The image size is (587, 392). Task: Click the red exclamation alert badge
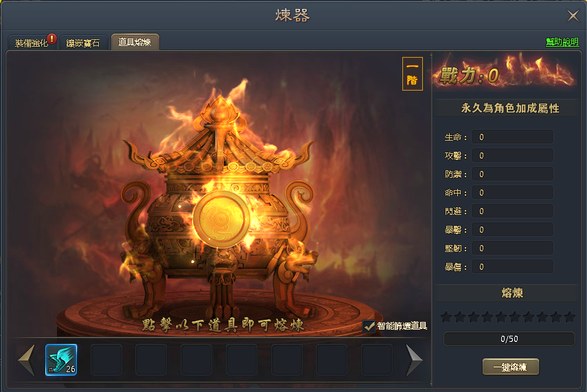coord(52,39)
